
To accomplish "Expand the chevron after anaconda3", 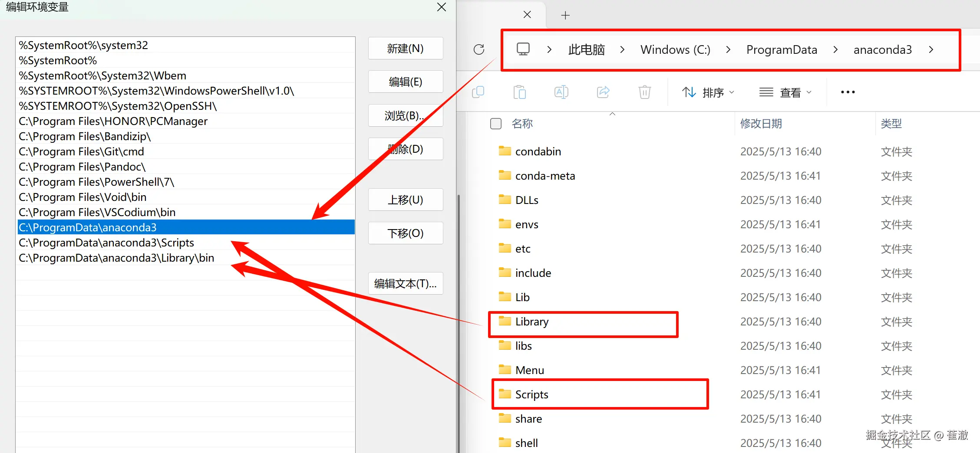I will (x=931, y=49).
